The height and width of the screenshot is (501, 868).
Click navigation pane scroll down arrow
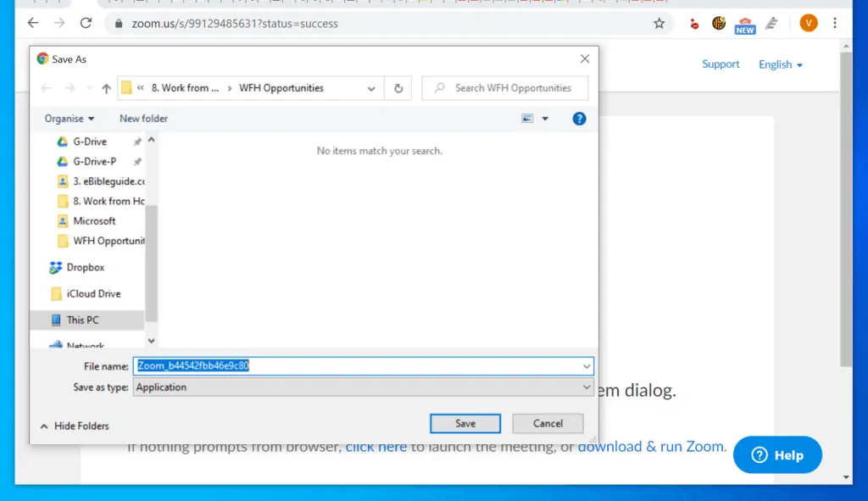coord(151,341)
